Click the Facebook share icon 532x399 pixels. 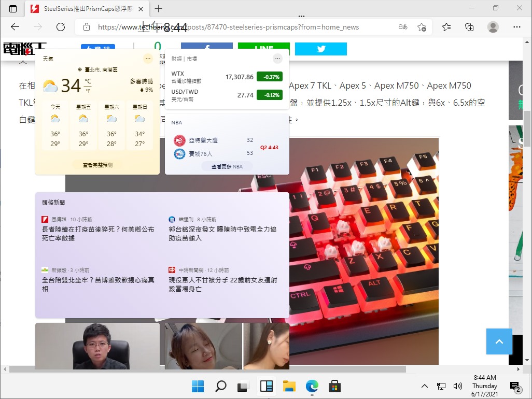coord(207,48)
